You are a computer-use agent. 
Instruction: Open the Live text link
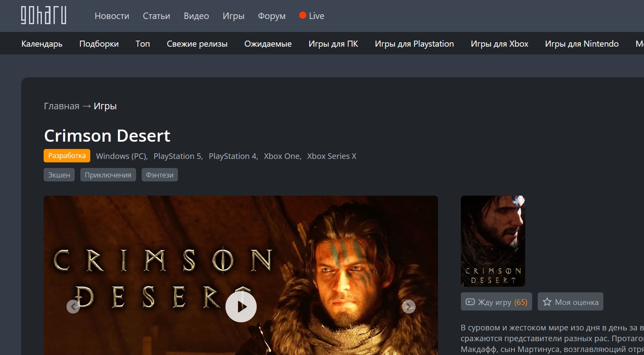point(317,16)
